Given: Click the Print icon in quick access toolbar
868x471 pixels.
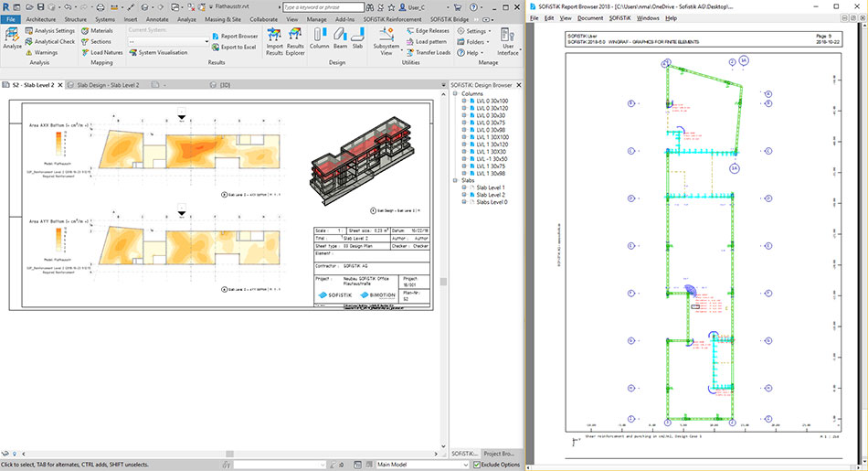Looking at the screenshot, I should point(101,7).
